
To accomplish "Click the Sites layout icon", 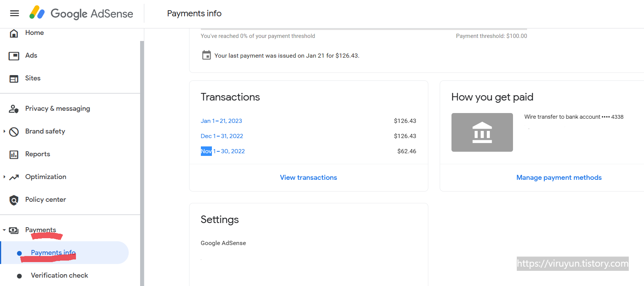I will coord(14,79).
